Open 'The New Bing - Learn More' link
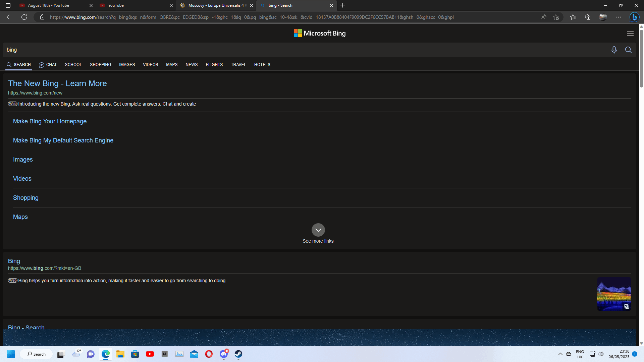Screen dimensions: 644x362 pos(57,83)
